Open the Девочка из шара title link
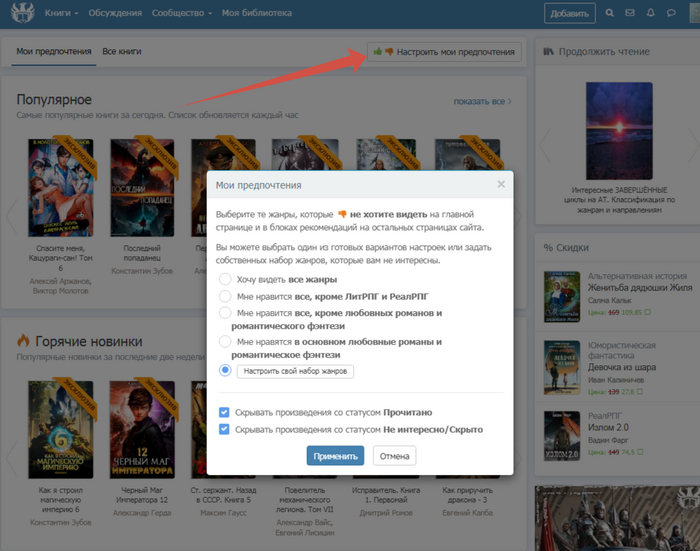 click(622, 367)
